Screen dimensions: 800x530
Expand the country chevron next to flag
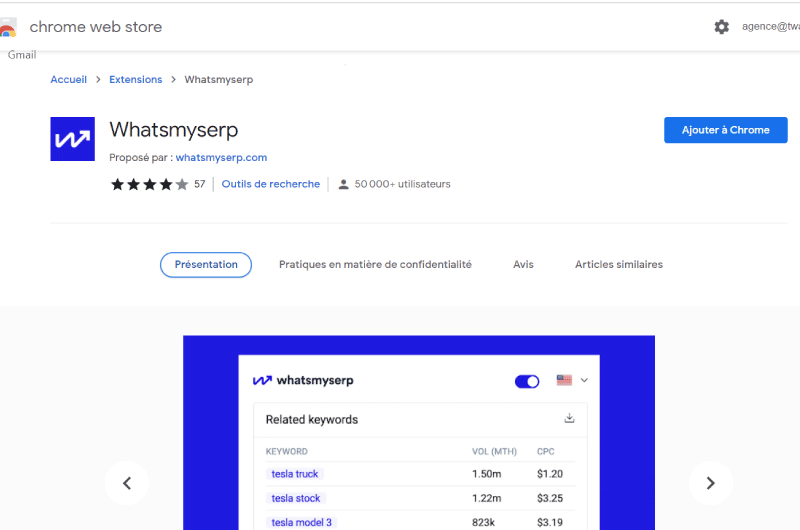point(584,380)
